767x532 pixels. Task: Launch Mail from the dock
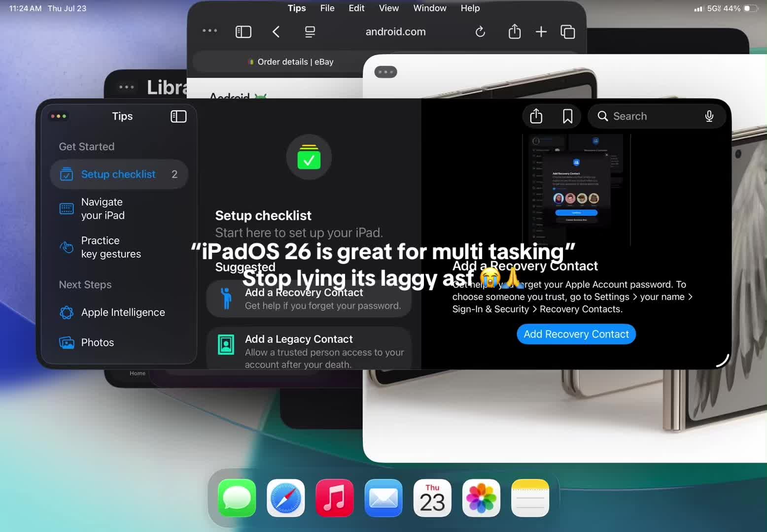[383, 498]
